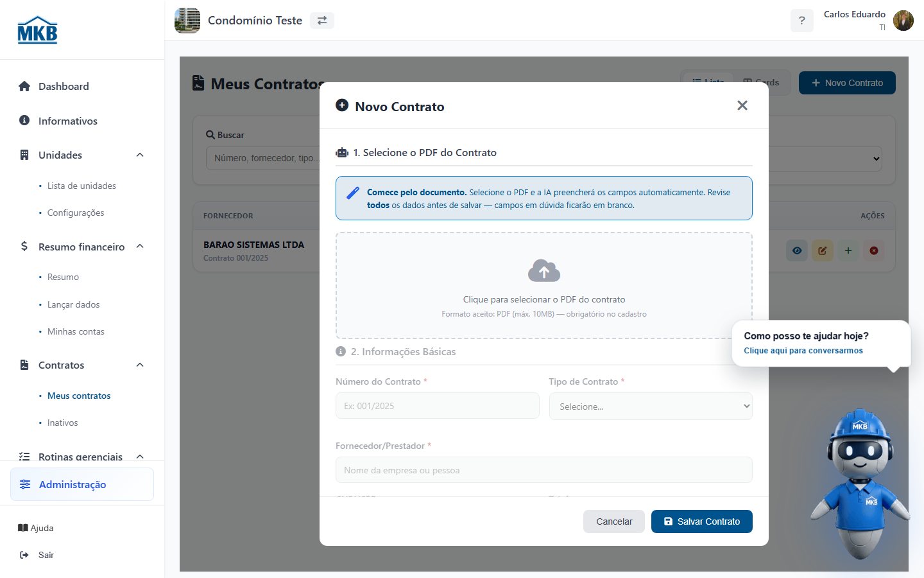This screenshot has width=924, height=578.
Task: Click the Número do Contrato field
Action: 438,406
